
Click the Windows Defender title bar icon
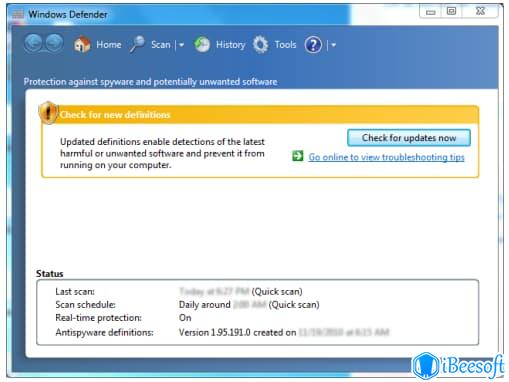click(x=18, y=14)
